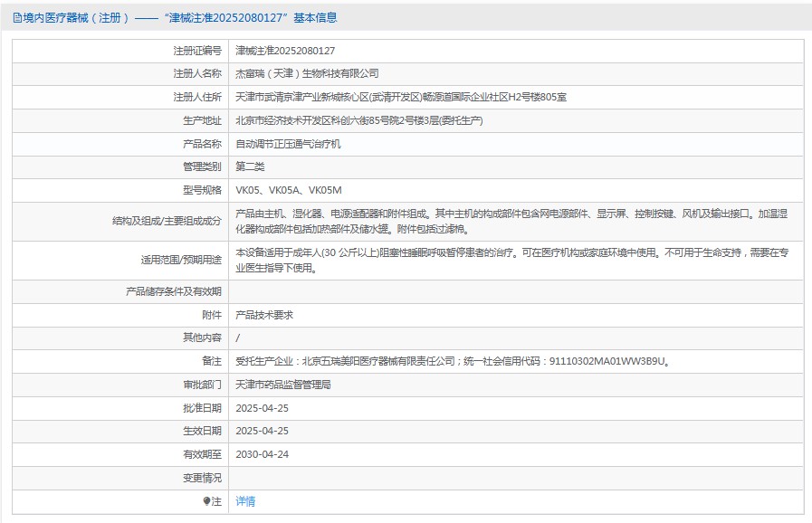Select the 批准日期 value 2025-04-25
This screenshot has height=523, width=812.
[x=262, y=408]
